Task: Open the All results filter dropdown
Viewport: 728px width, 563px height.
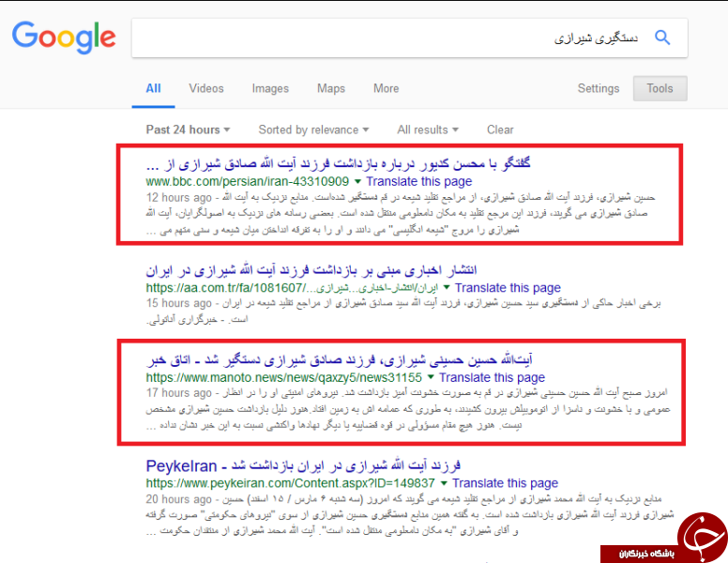Action: (428, 129)
